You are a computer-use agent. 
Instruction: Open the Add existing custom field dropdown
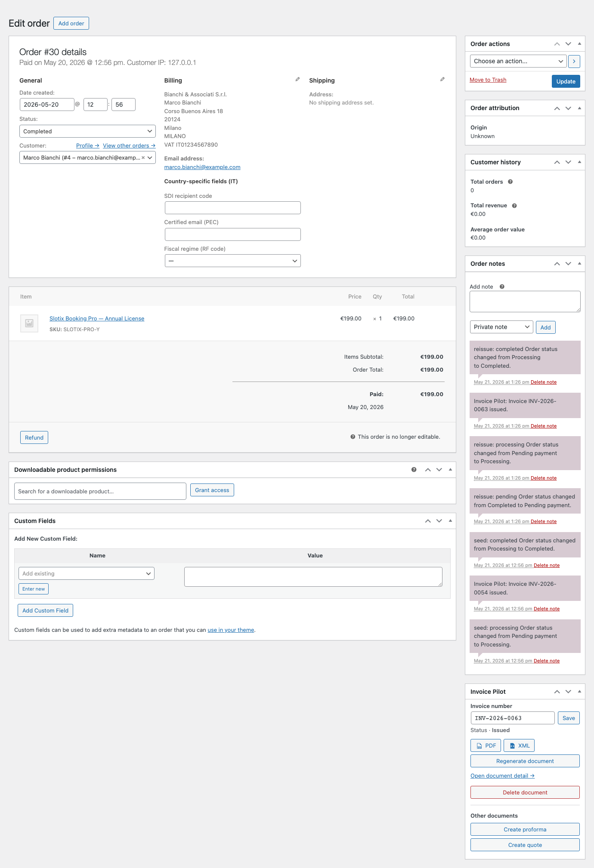click(87, 573)
